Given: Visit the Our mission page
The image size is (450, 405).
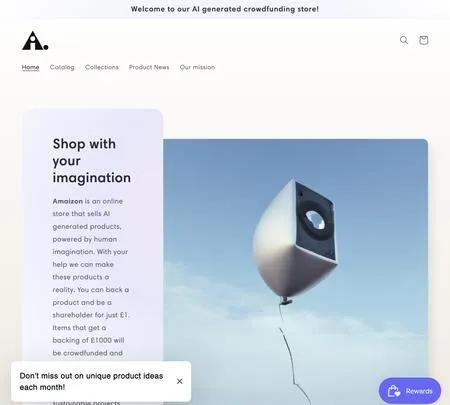Looking at the screenshot, I should [197, 67].
